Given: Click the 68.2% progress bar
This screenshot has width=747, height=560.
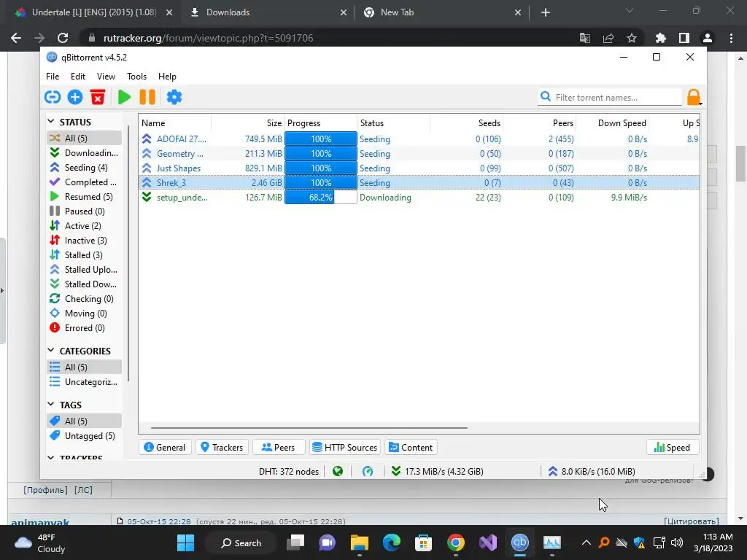Looking at the screenshot, I should click(x=321, y=197).
